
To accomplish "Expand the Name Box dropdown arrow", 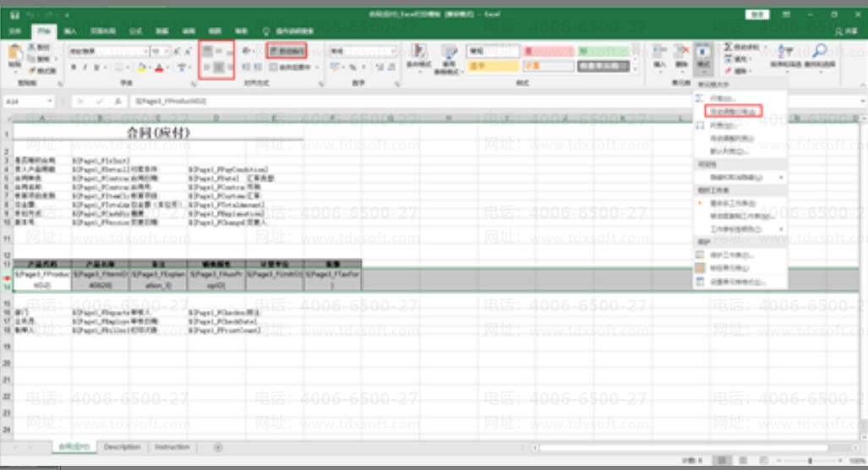I will click(x=50, y=101).
